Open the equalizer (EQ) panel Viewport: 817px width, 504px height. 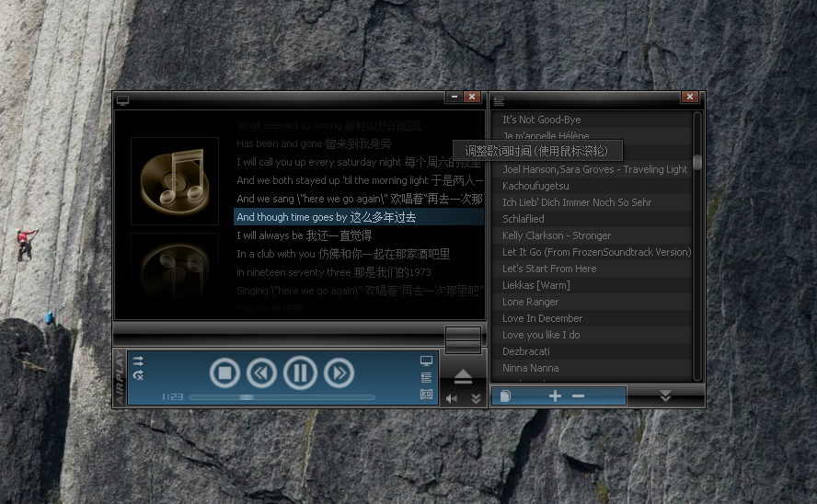pos(426,394)
